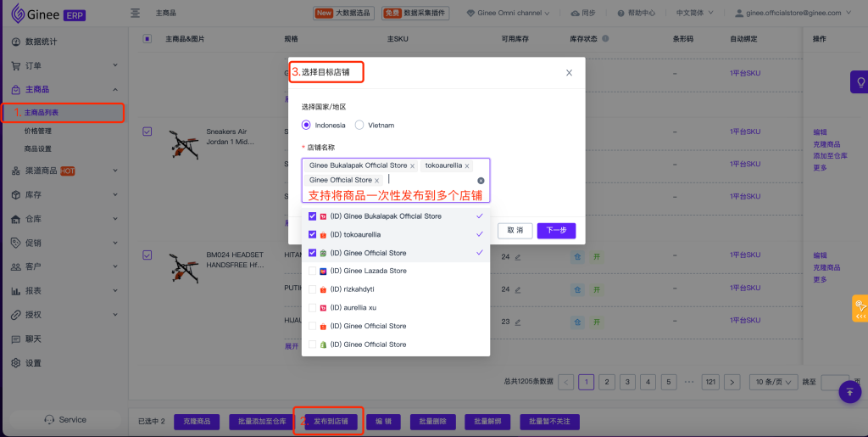Collapse the sidebar with the hamburger icon

[135, 13]
